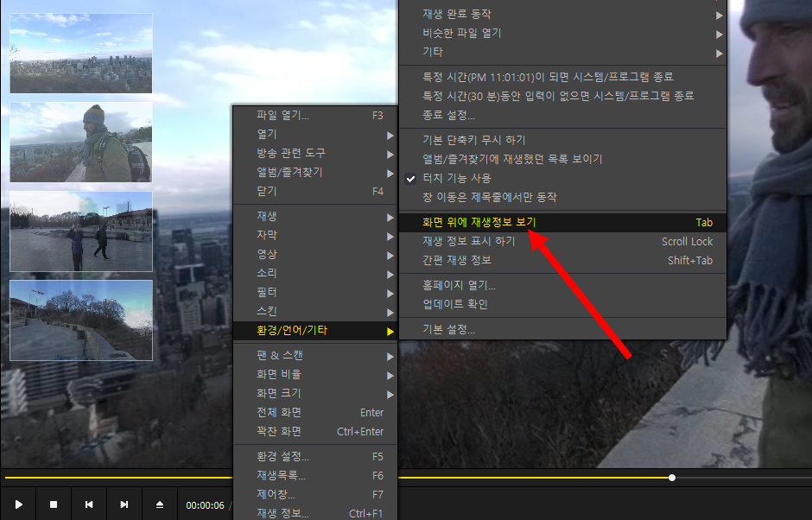Viewport: 812px width, 520px height.
Task: Expand the 자막 submenu
Action: click(x=315, y=236)
